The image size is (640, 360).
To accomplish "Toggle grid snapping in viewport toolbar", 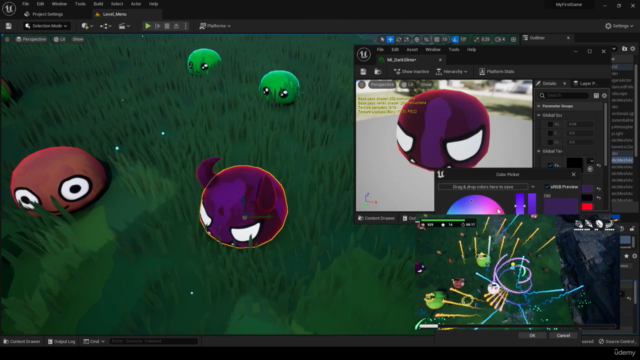I will coord(437,39).
